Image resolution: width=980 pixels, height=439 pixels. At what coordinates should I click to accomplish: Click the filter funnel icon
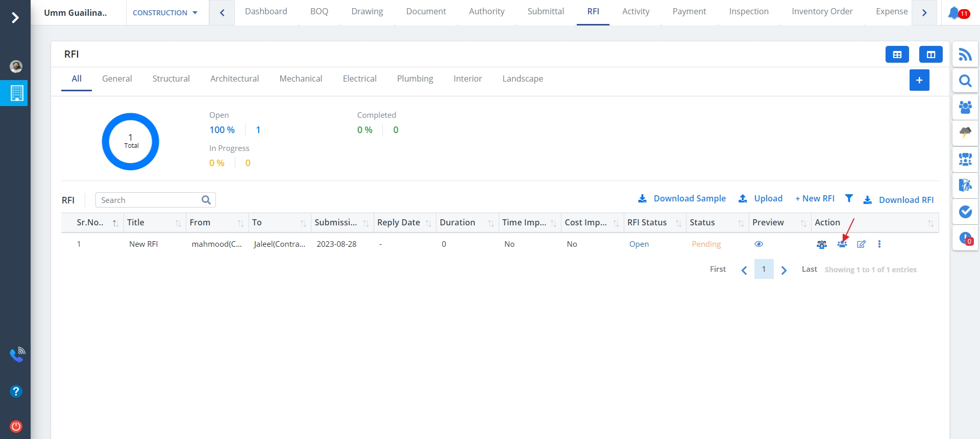tap(849, 198)
